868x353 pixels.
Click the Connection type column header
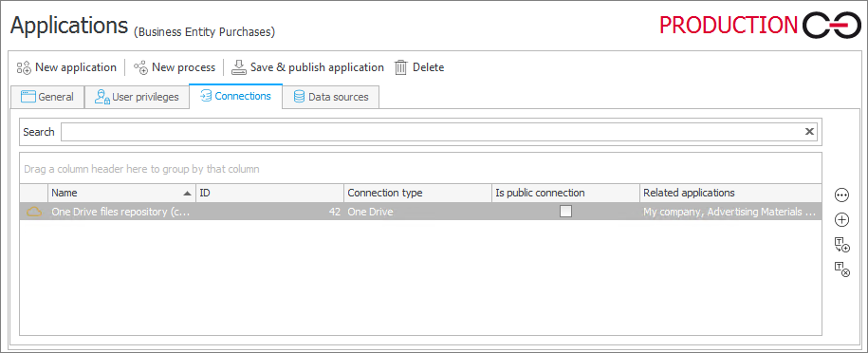coord(418,193)
